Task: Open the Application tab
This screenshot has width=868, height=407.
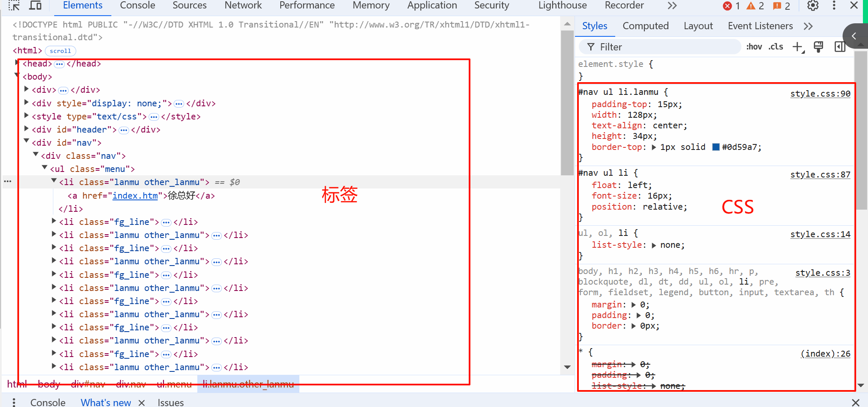Action: (432, 5)
